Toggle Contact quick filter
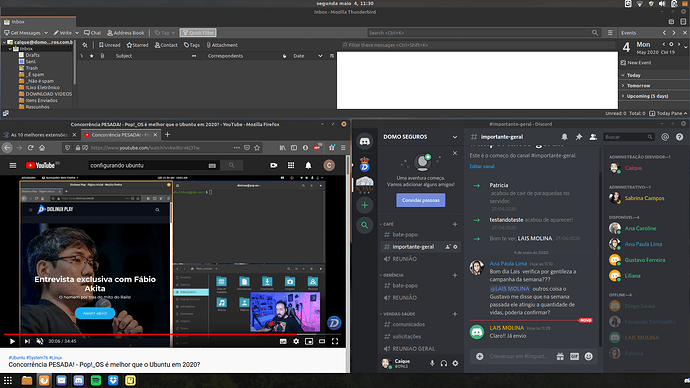The height and width of the screenshot is (388, 690). pyautogui.click(x=166, y=45)
